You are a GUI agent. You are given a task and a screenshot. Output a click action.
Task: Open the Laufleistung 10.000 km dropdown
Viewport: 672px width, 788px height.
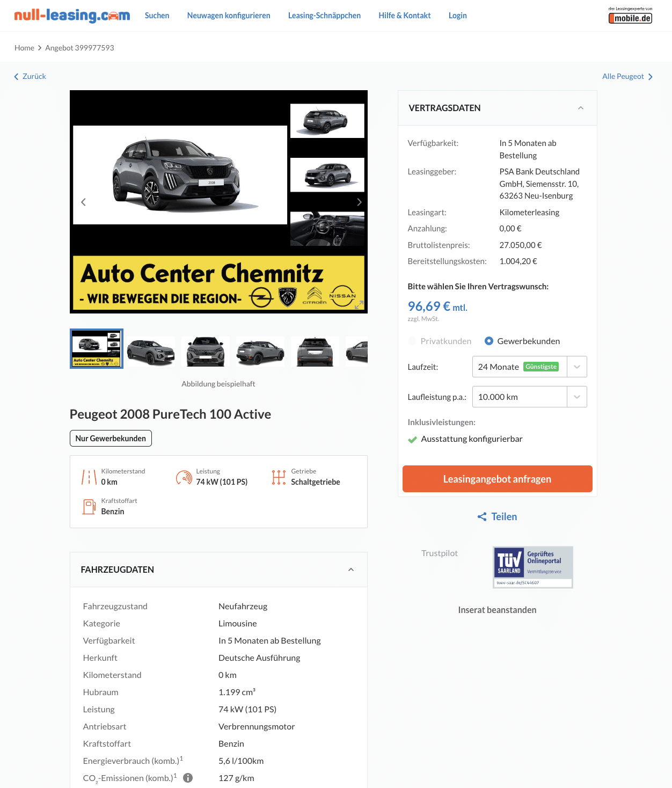tap(529, 397)
